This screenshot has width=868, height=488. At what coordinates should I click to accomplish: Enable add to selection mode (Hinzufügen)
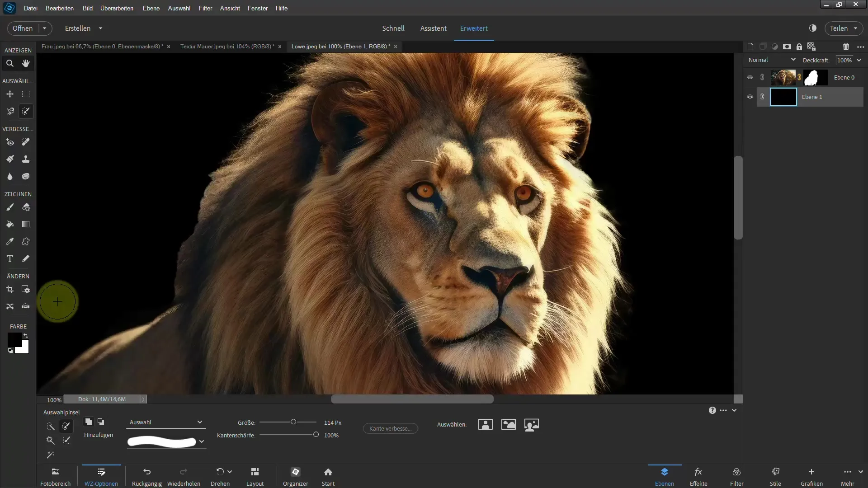coord(89,422)
